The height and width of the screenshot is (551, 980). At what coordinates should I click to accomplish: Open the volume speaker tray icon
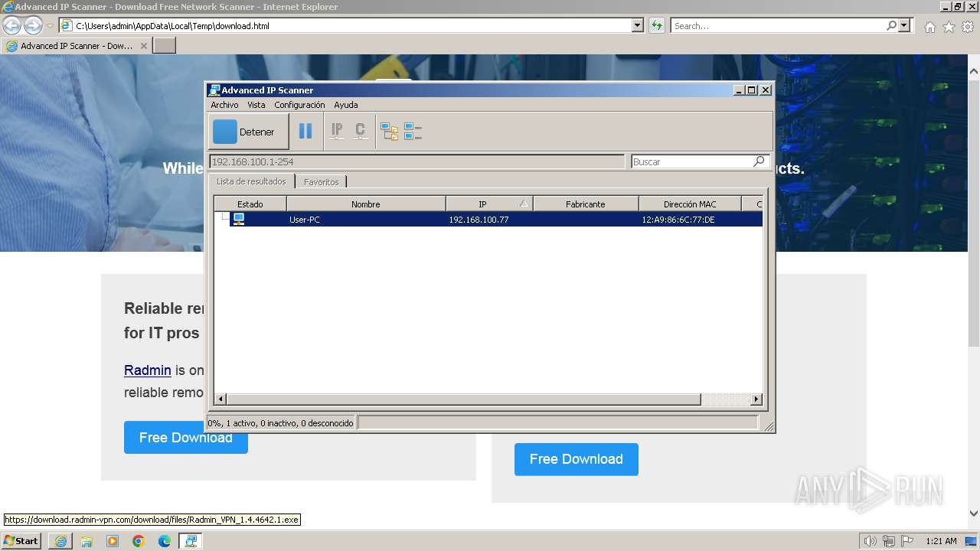[870, 541]
